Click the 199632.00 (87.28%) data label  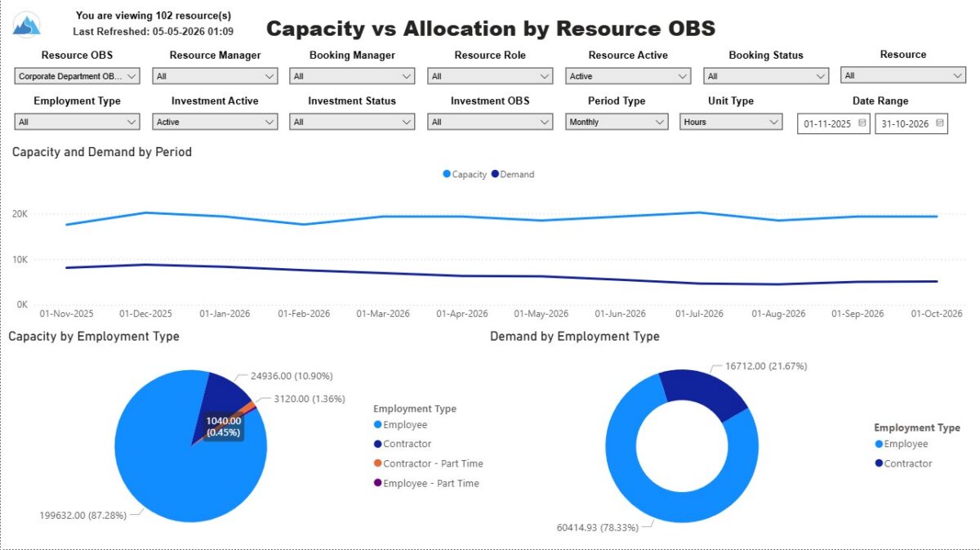(x=83, y=516)
